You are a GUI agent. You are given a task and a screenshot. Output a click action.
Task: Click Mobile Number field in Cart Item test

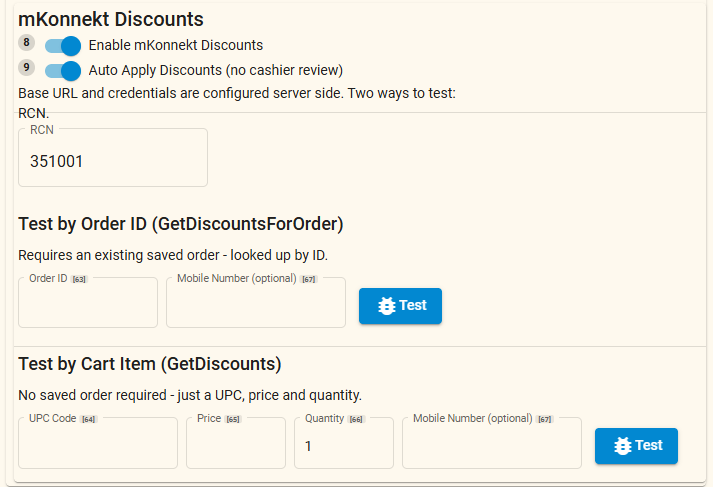492,443
